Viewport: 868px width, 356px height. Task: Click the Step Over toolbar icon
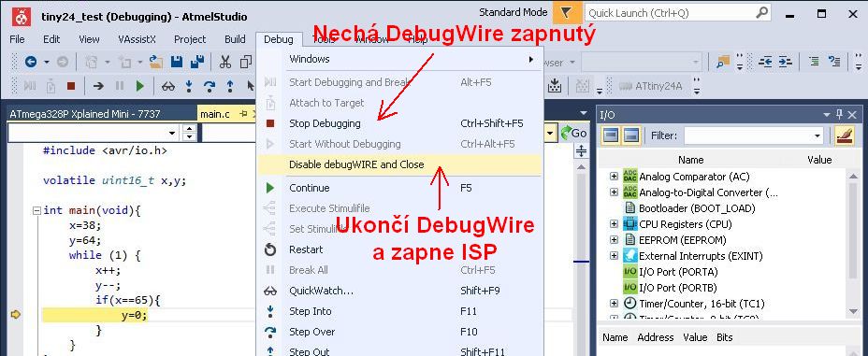pos(210,86)
